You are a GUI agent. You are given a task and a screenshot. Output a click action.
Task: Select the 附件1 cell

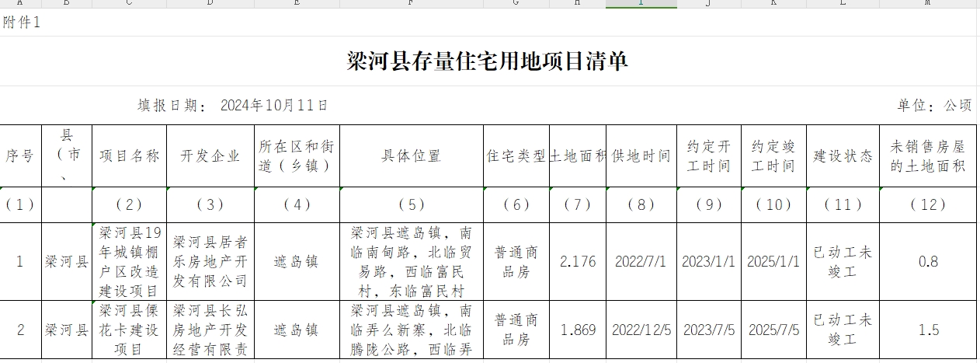(22, 23)
